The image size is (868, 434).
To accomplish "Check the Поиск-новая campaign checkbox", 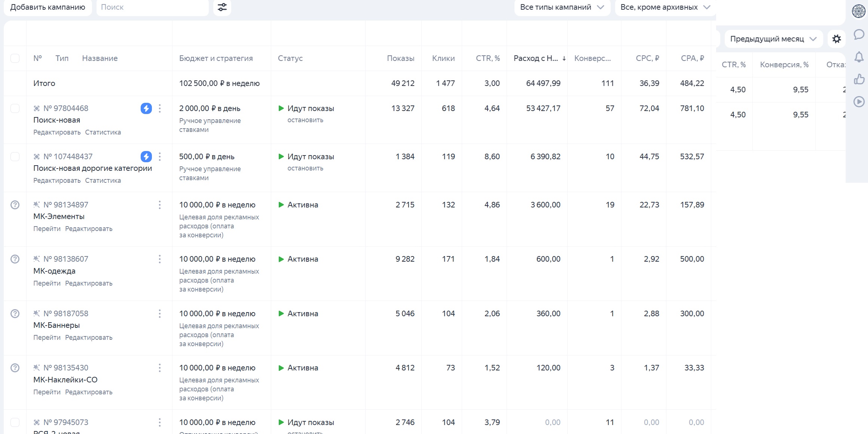I will tap(15, 108).
